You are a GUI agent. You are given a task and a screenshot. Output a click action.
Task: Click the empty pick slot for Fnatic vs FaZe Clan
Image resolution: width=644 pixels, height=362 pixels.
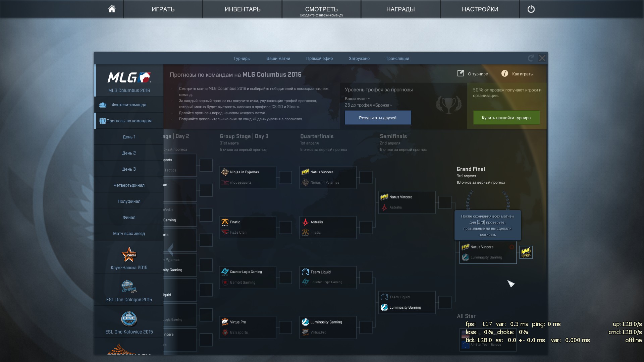[285, 227]
